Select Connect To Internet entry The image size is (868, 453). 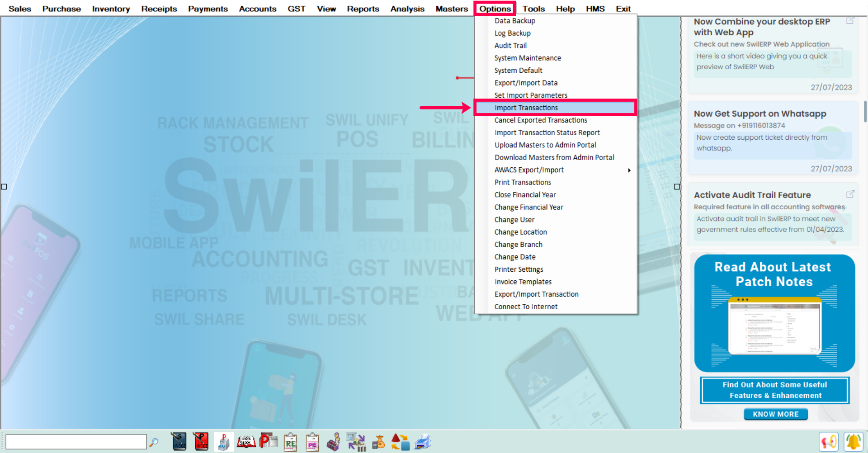pos(556,307)
